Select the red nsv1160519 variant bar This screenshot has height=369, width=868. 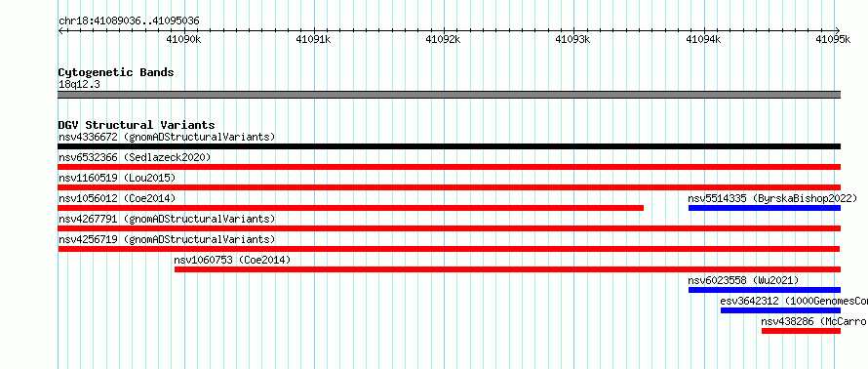tap(449, 187)
